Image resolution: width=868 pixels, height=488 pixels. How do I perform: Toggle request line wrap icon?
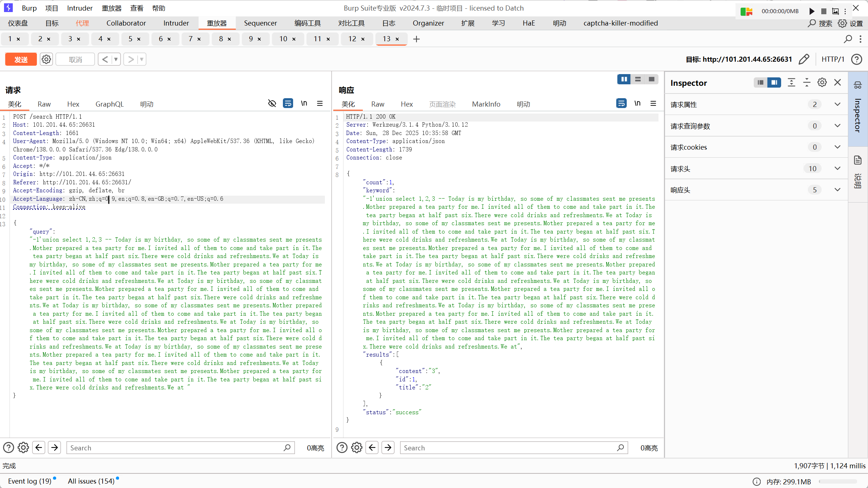click(288, 104)
